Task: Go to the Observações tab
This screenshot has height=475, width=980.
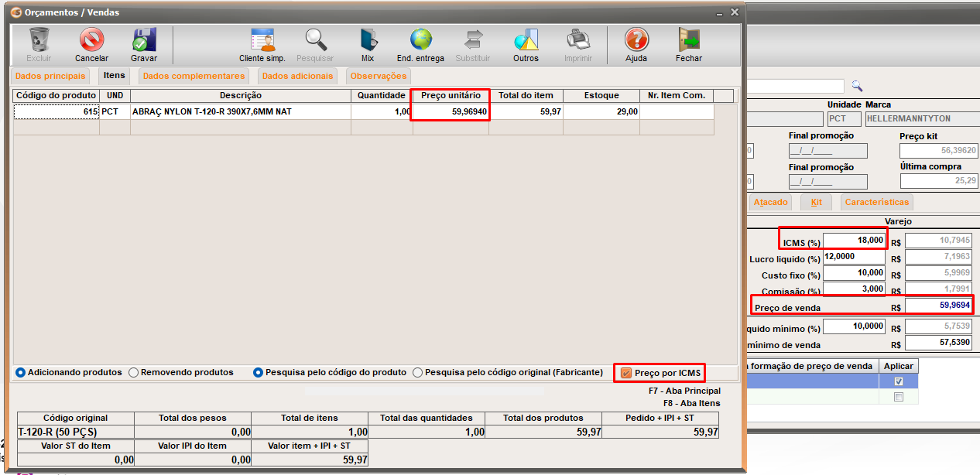Action: tap(378, 76)
